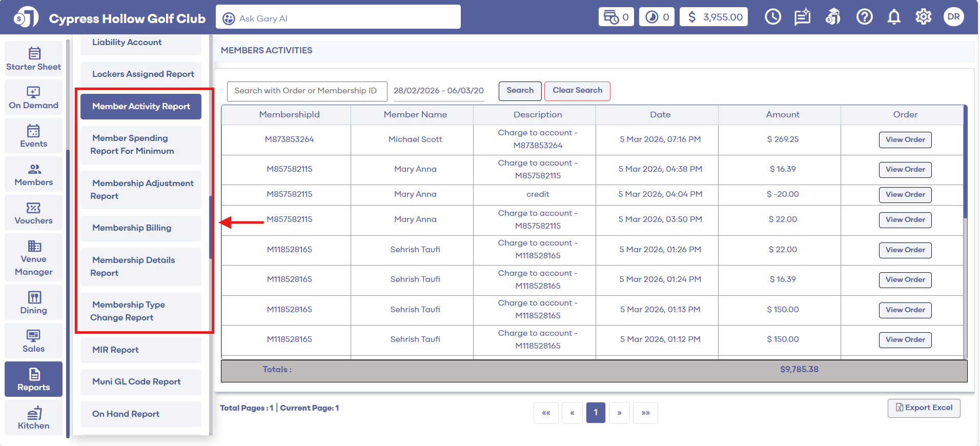Click the notification bell icon
The height and width of the screenshot is (446, 980).
[894, 17]
